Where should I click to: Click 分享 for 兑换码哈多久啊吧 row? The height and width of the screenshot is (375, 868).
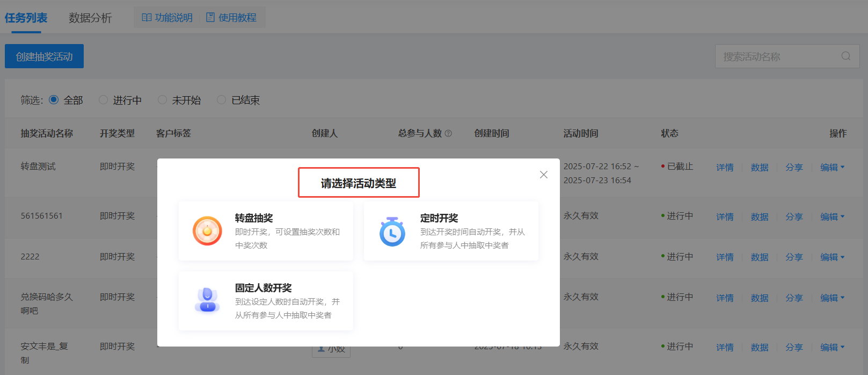pyautogui.click(x=794, y=298)
